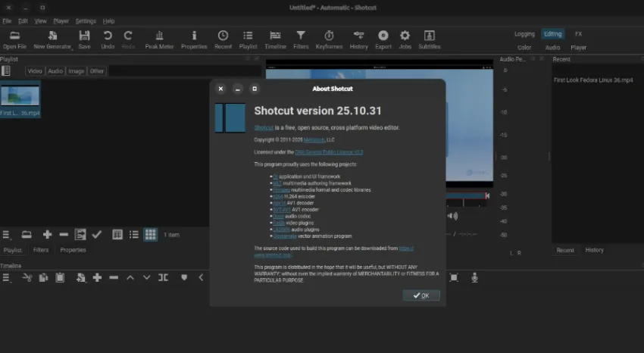Switch playlist to details table view

(117, 234)
